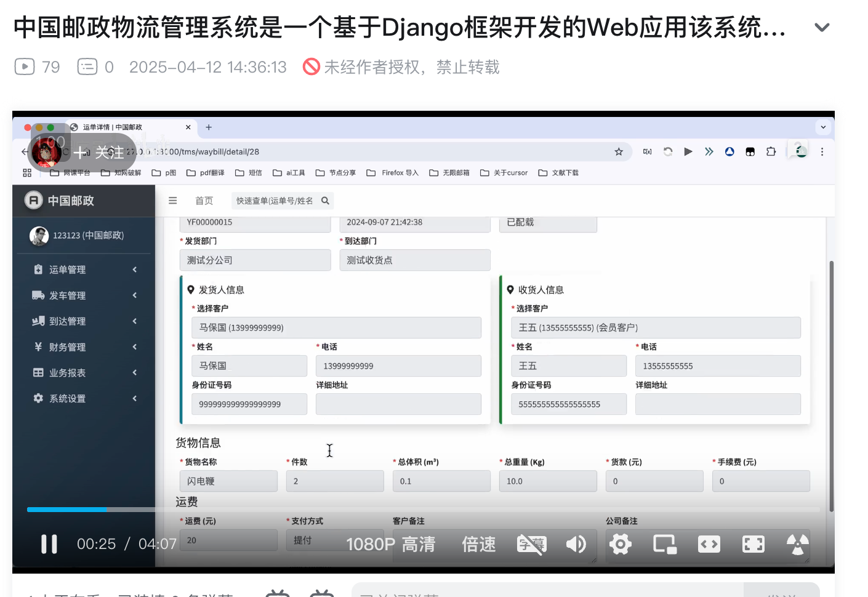Switch to wide-screen web mode

(x=709, y=544)
